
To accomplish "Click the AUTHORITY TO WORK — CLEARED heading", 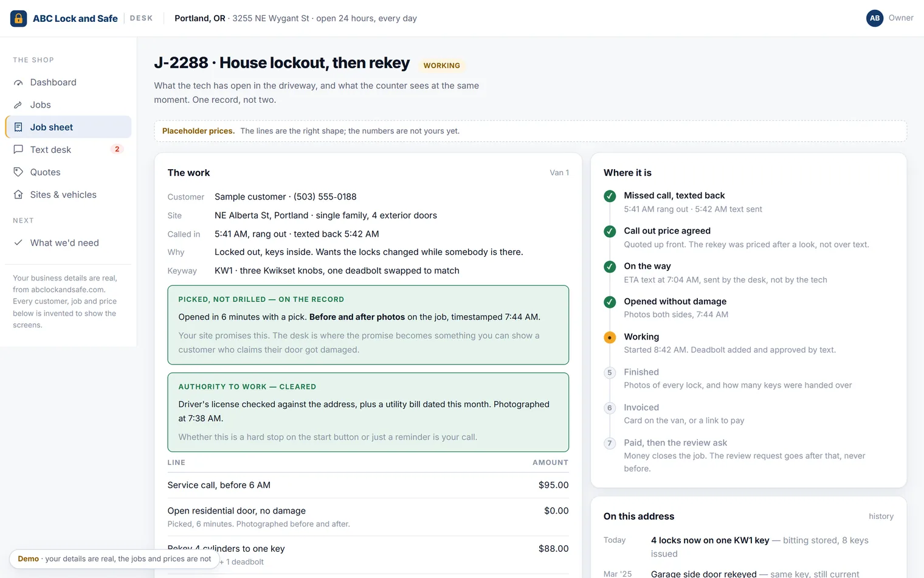I will 247,387.
